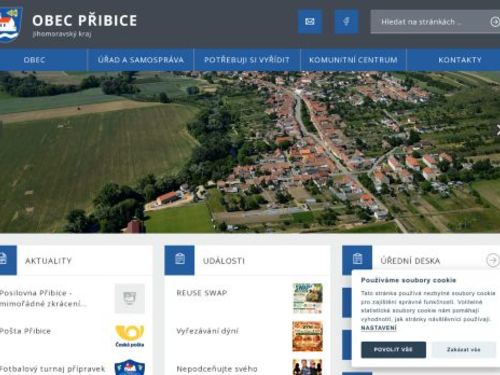Submit search with the arrow icon

495,22
